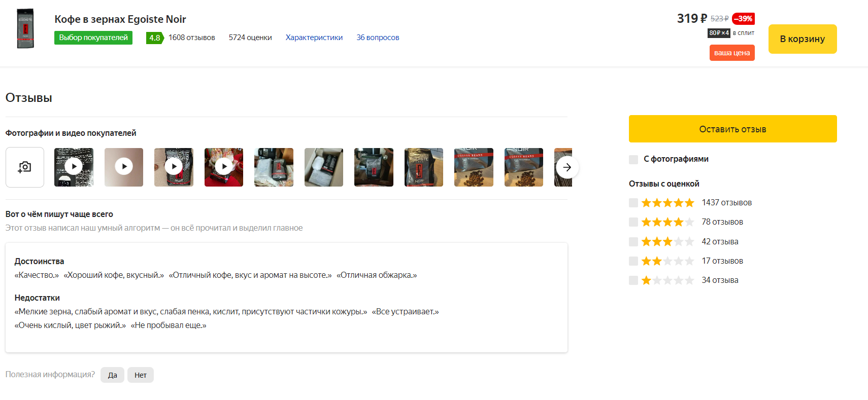Open the seventh customer photo thumbnail
868x400 pixels.
[374, 167]
